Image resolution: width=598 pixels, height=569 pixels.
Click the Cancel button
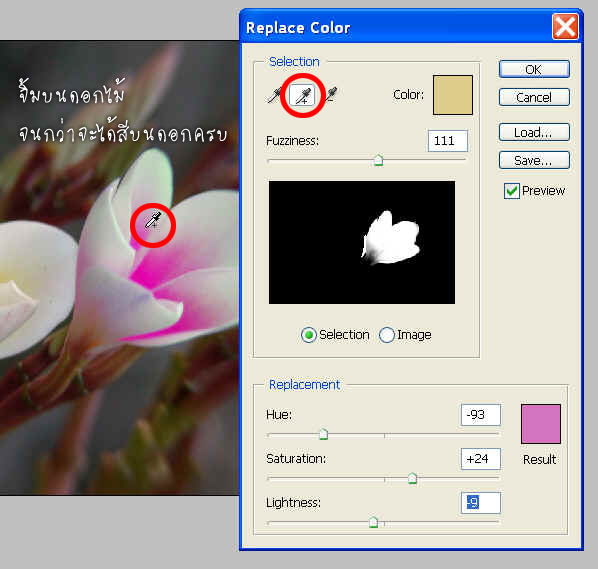tap(534, 98)
